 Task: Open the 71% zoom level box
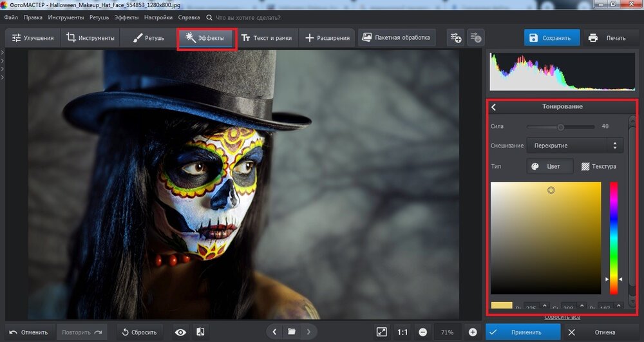tap(447, 332)
